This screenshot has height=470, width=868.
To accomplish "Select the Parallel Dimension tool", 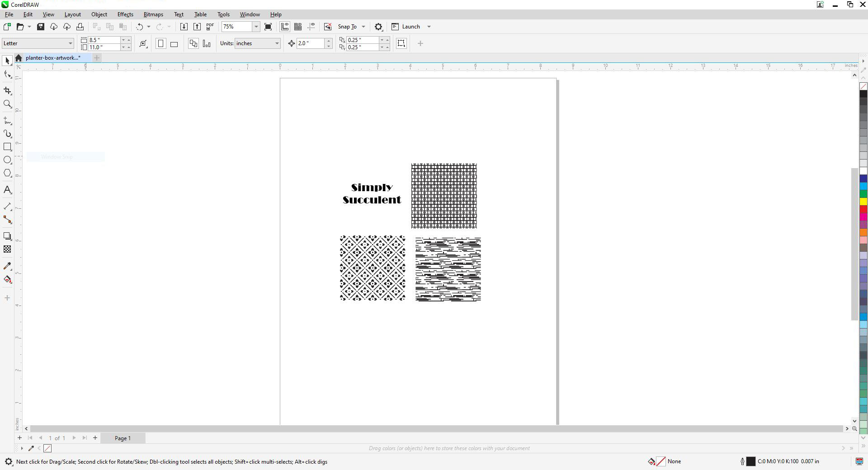I will tap(7, 207).
